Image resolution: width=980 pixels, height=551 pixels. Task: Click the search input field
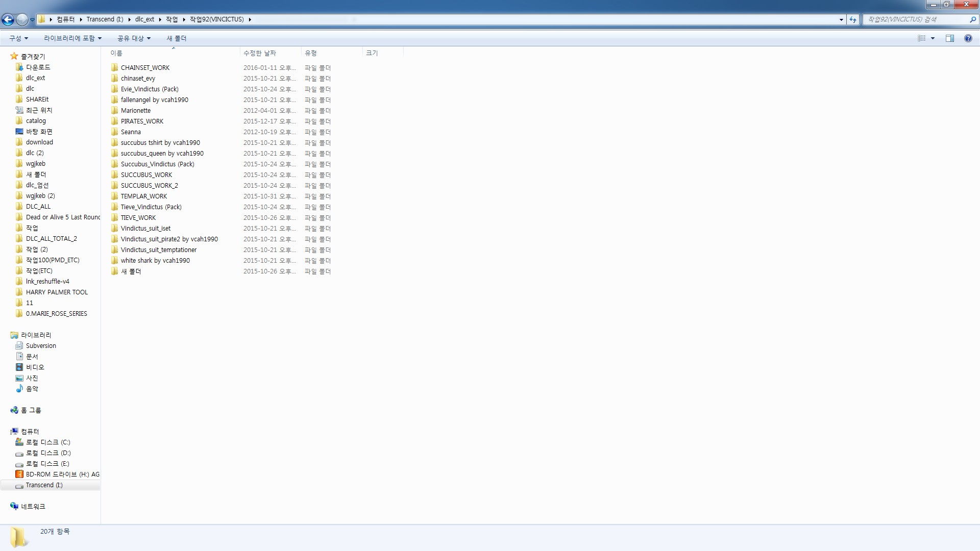tap(914, 19)
